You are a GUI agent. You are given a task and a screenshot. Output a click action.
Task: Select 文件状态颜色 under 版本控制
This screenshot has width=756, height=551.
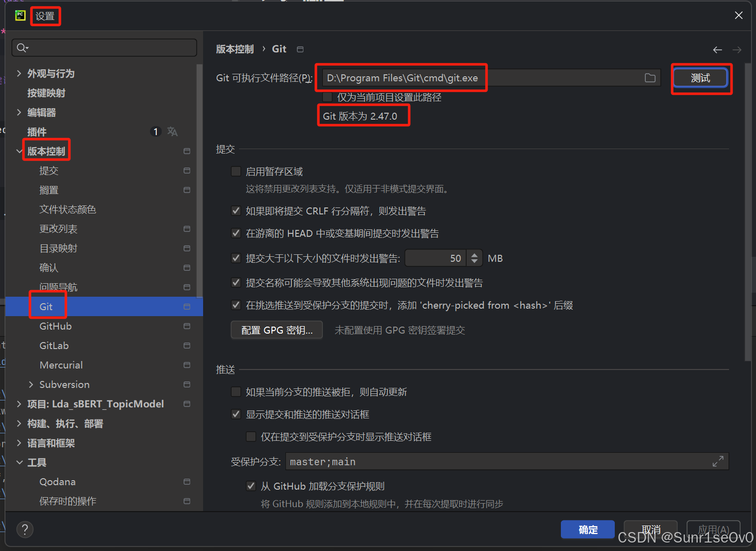click(68, 209)
